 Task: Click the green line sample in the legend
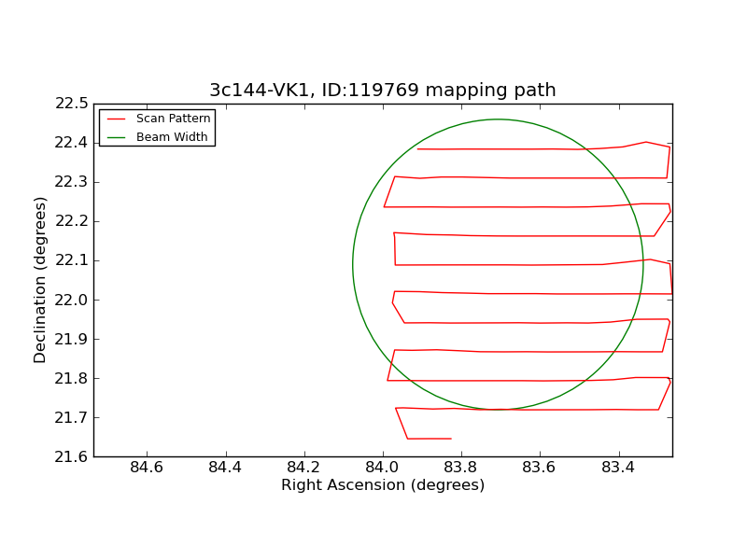click(x=116, y=137)
